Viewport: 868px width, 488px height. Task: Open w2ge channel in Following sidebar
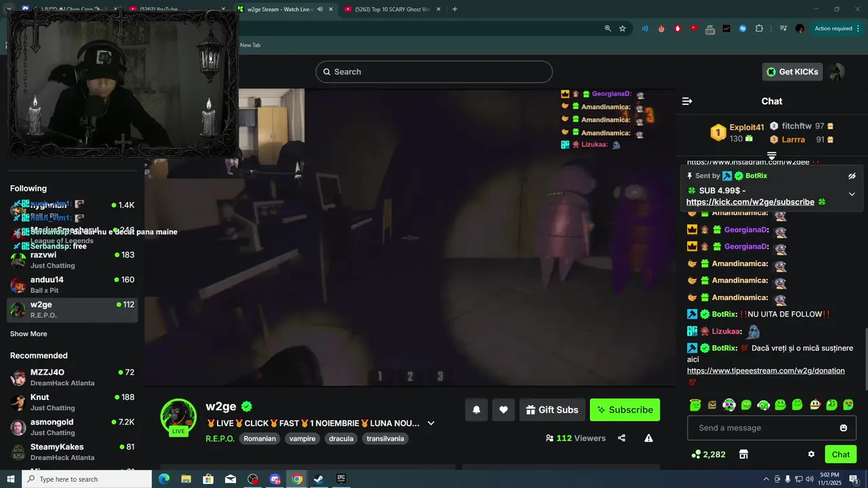(x=73, y=310)
